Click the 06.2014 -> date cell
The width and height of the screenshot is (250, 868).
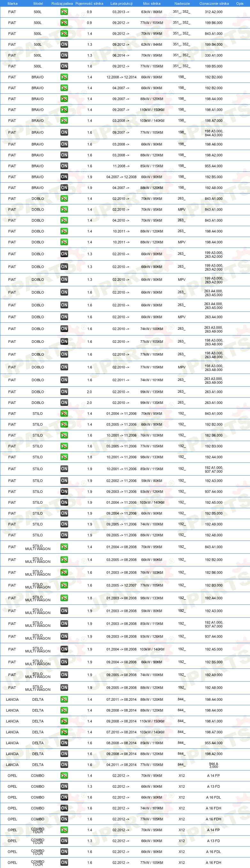(x=121, y=55)
